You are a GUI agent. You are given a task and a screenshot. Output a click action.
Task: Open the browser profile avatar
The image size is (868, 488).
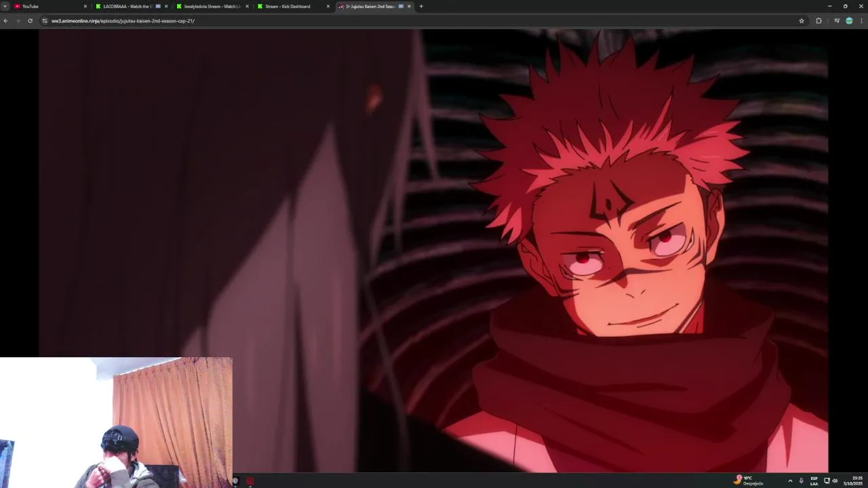point(849,21)
